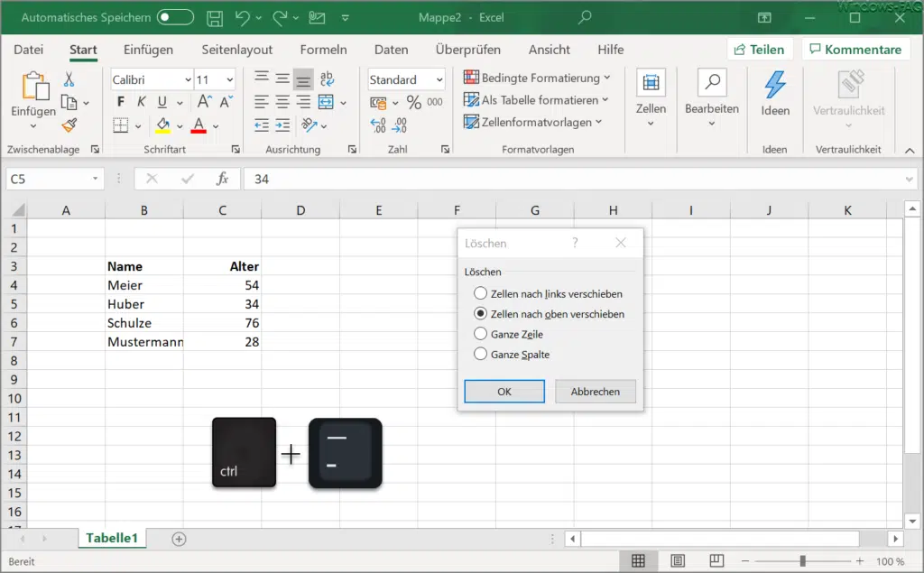This screenshot has width=924, height=573.
Task: Click the red font color A icon
Action: pyautogui.click(x=198, y=125)
